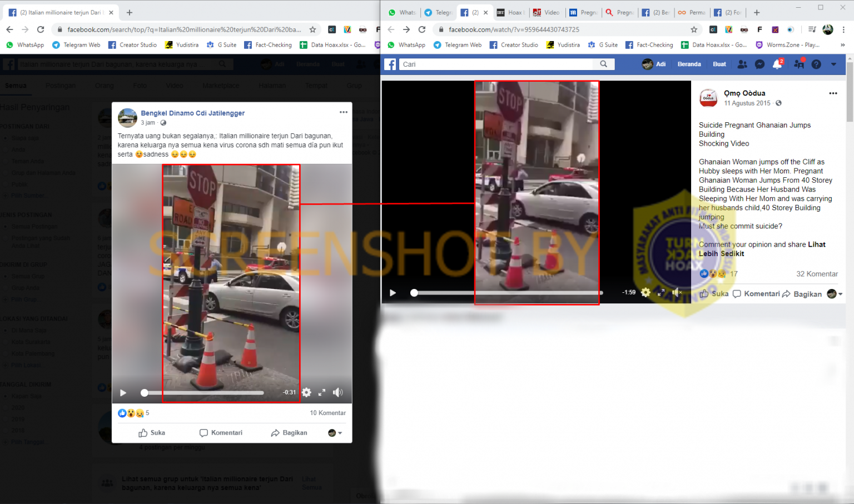Open Bengkel Dinamo Cdi Jatilengger profile name
The height and width of the screenshot is (504, 854).
(192, 113)
